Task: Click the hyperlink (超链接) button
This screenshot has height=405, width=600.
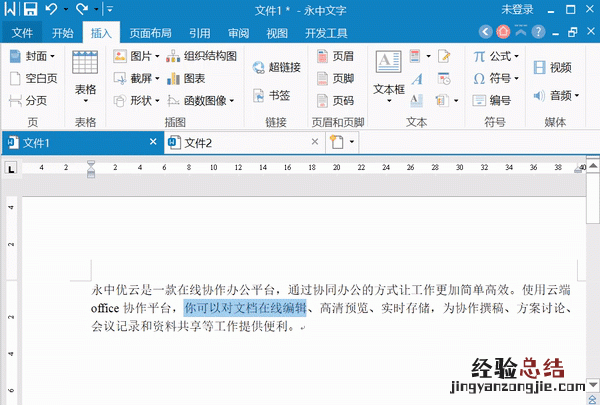Action: [x=276, y=67]
